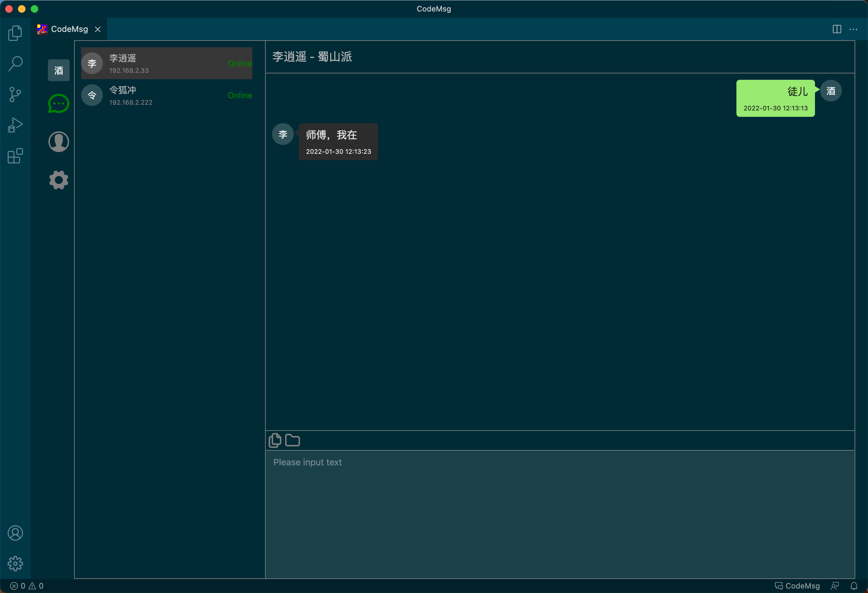
Task: Open the Accounts menu in the activity bar
Action: [x=15, y=533]
